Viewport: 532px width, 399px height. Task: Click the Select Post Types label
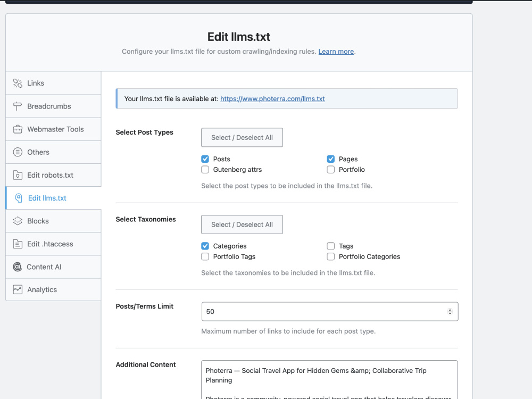coord(145,132)
